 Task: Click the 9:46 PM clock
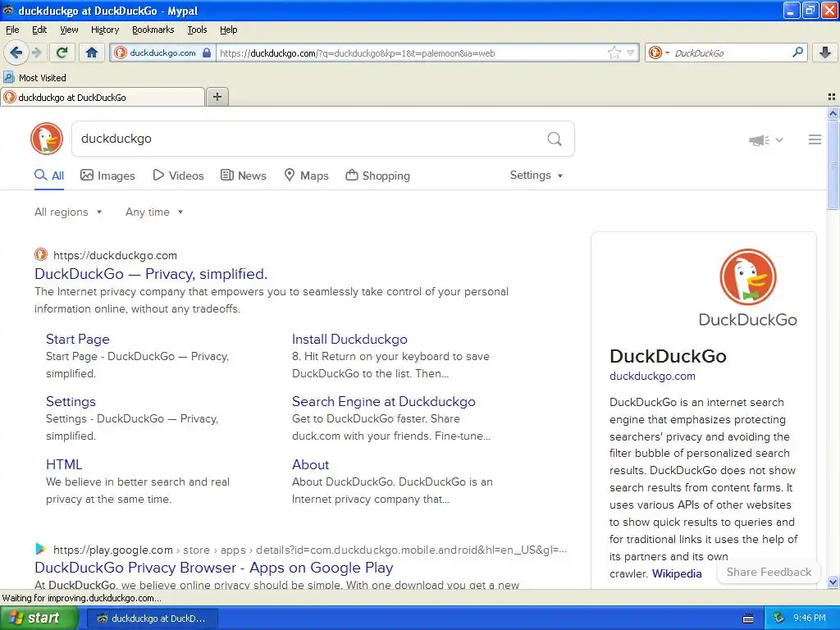[810, 619]
